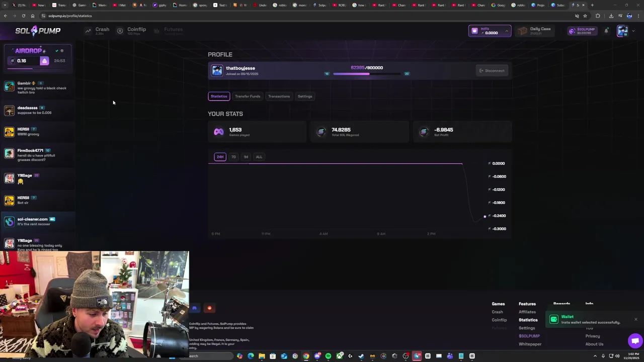Open the footer About Us link

click(594, 344)
